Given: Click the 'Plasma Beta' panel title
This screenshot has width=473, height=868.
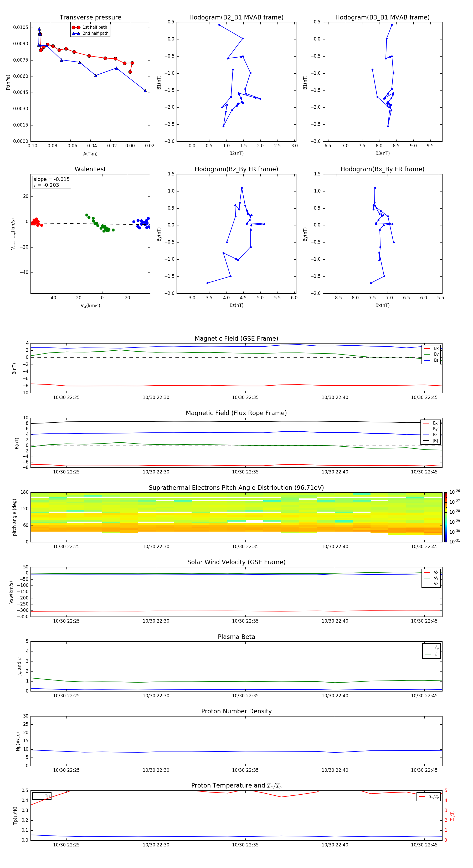Looking at the screenshot, I should [x=236, y=637].
